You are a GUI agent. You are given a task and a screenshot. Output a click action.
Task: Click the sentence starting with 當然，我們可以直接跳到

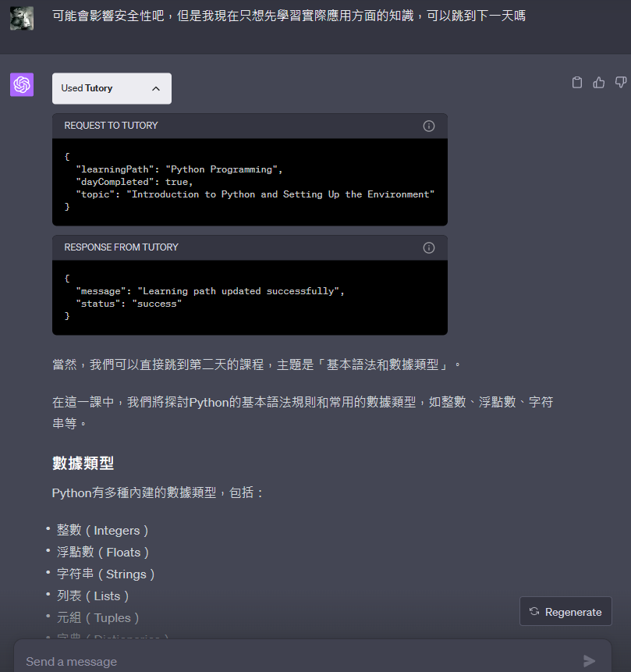257,364
